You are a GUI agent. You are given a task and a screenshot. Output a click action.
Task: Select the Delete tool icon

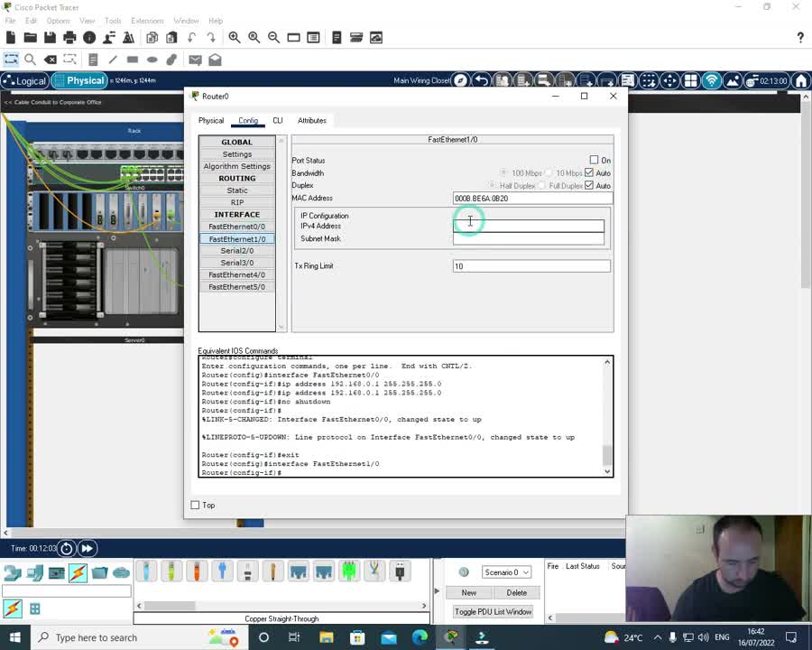click(51, 60)
